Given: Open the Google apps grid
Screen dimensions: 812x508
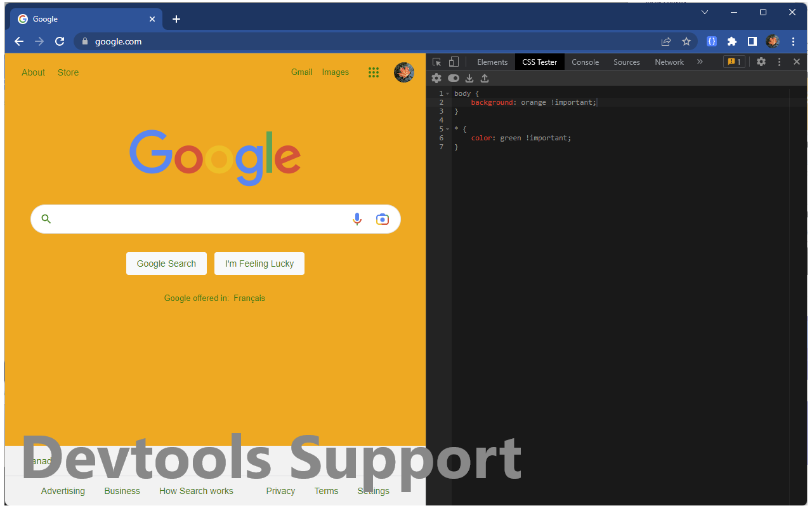Looking at the screenshot, I should pyautogui.click(x=374, y=72).
